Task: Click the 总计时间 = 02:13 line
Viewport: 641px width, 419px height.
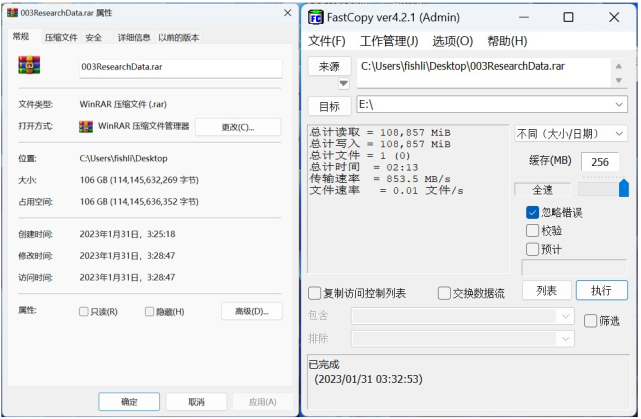Action: (364, 168)
